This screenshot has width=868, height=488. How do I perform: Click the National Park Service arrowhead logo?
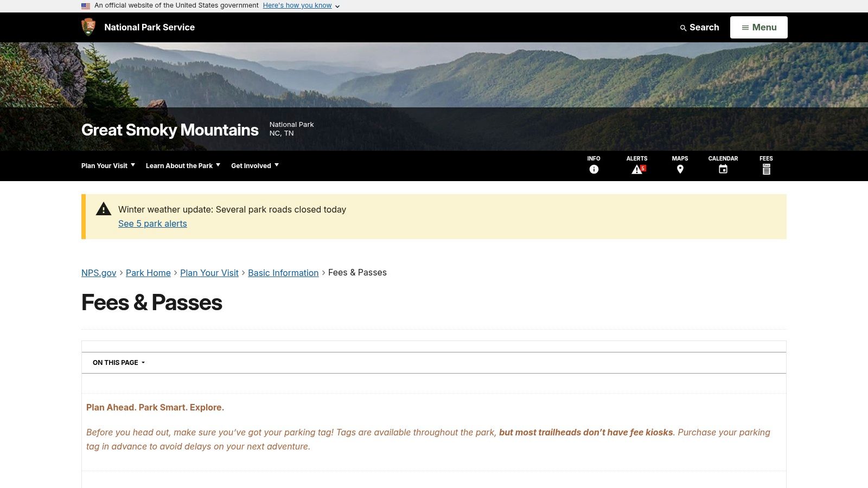click(x=88, y=27)
